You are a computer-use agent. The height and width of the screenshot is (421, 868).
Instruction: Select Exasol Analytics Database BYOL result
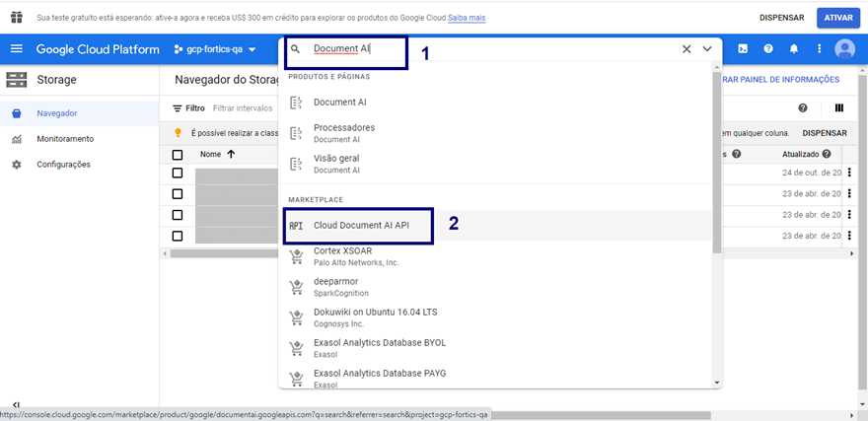(494, 348)
